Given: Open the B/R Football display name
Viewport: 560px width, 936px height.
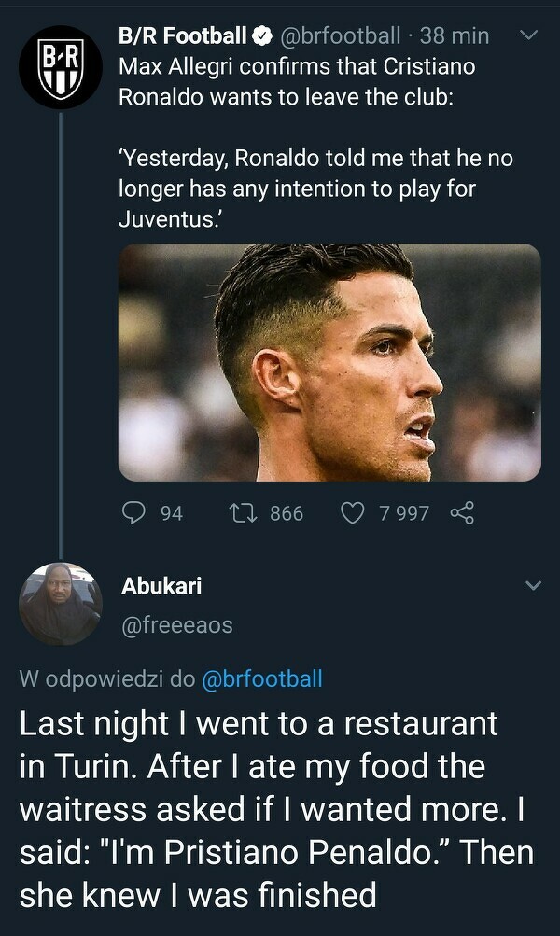Looking at the screenshot, I should (x=183, y=36).
